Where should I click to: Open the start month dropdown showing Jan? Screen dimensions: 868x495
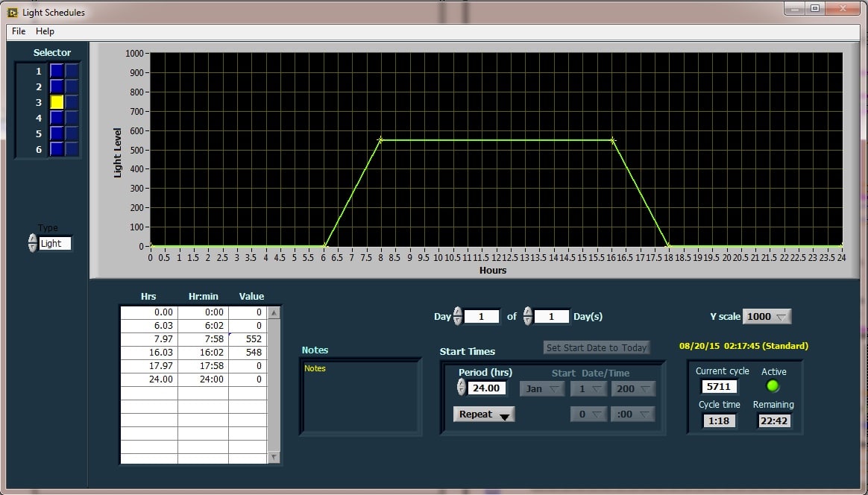[542, 388]
